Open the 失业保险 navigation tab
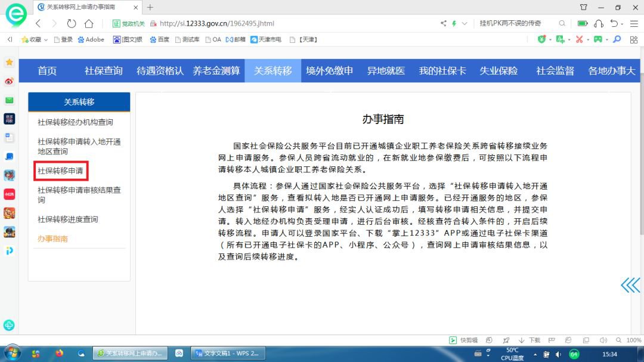Screen dimensions: 644x362 tap(499, 71)
